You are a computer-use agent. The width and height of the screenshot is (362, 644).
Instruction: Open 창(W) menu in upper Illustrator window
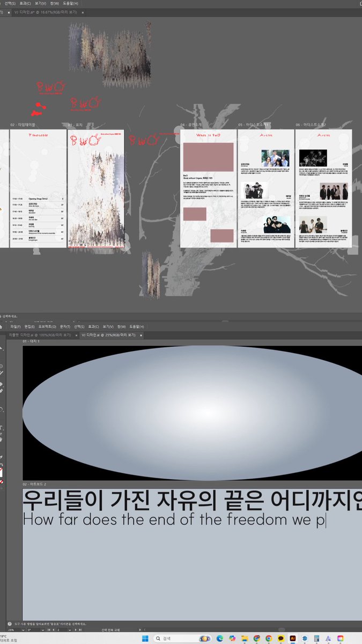(x=54, y=3)
